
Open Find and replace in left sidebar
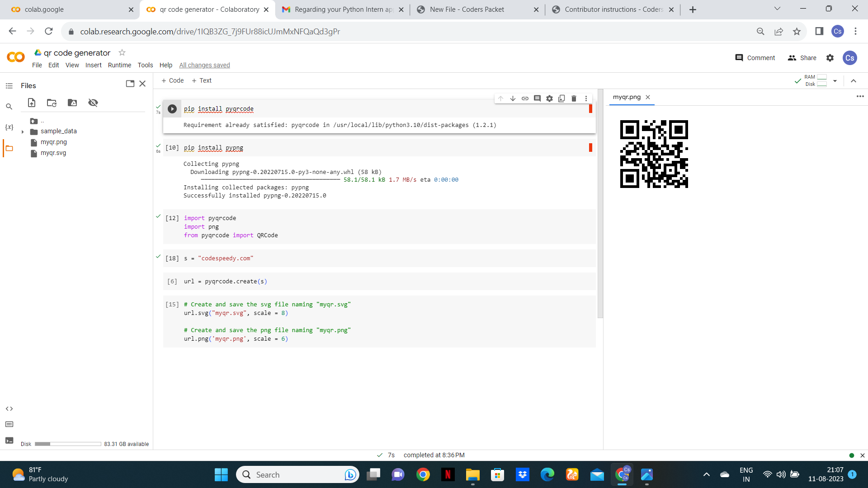coord(9,107)
